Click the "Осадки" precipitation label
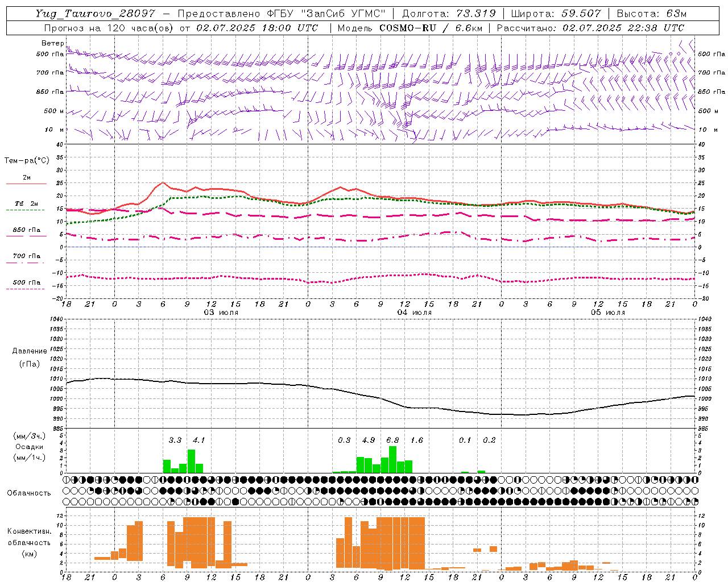Image resolution: width=728 pixels, height=582 pixels. [30, 447]
